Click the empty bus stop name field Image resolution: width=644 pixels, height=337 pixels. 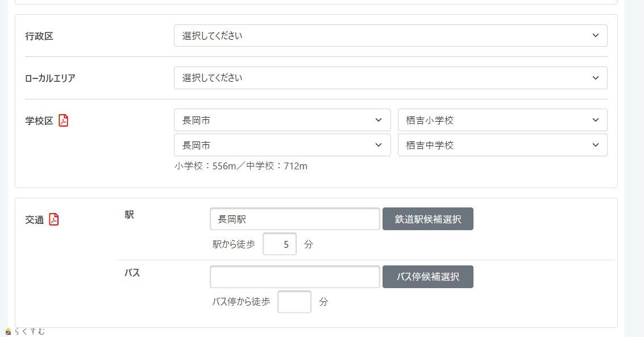coord(294,277)
